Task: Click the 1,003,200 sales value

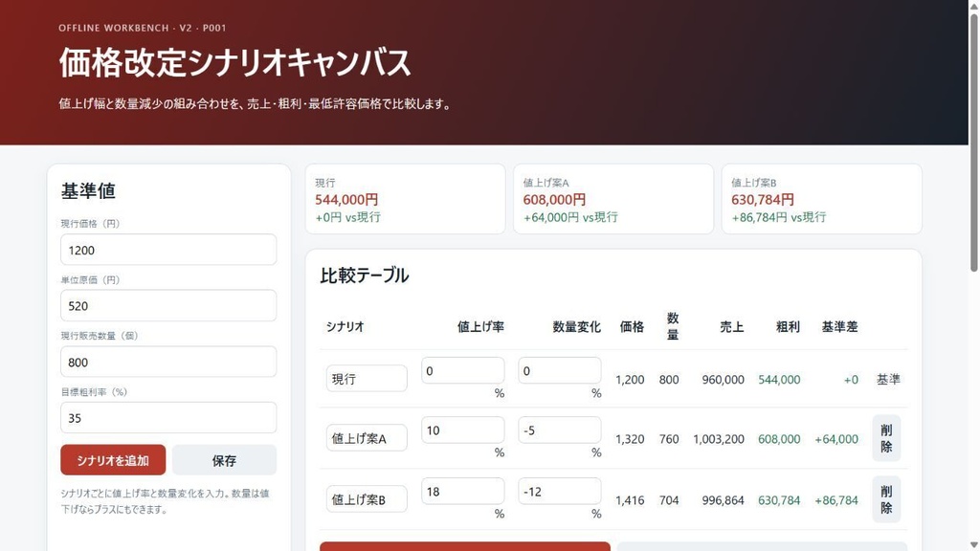Action: click(x=719, y=439)
